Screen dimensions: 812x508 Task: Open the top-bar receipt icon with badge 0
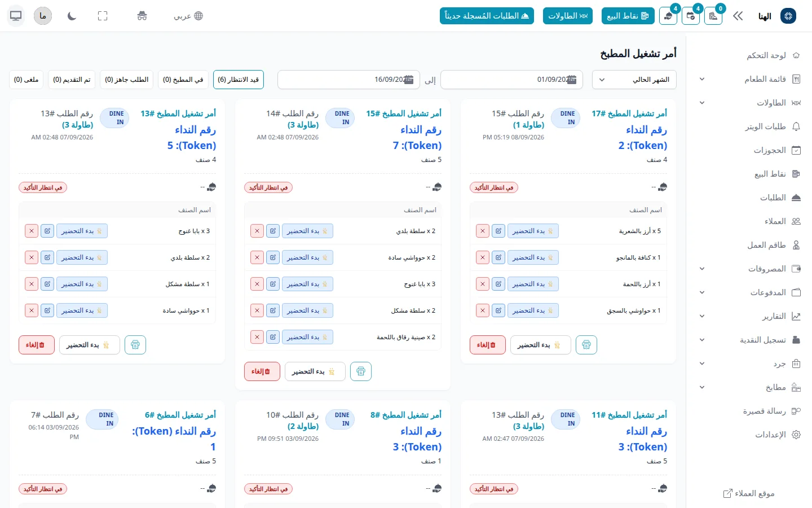713,16
